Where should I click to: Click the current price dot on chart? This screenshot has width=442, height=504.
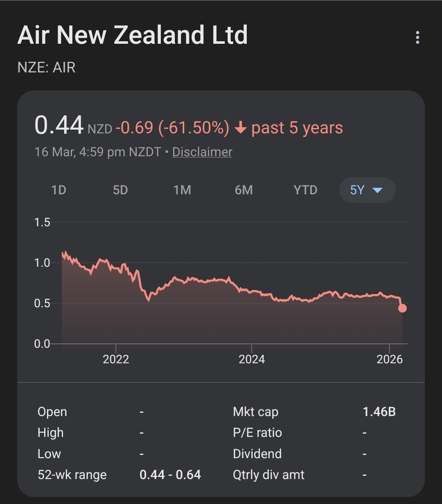402,308
